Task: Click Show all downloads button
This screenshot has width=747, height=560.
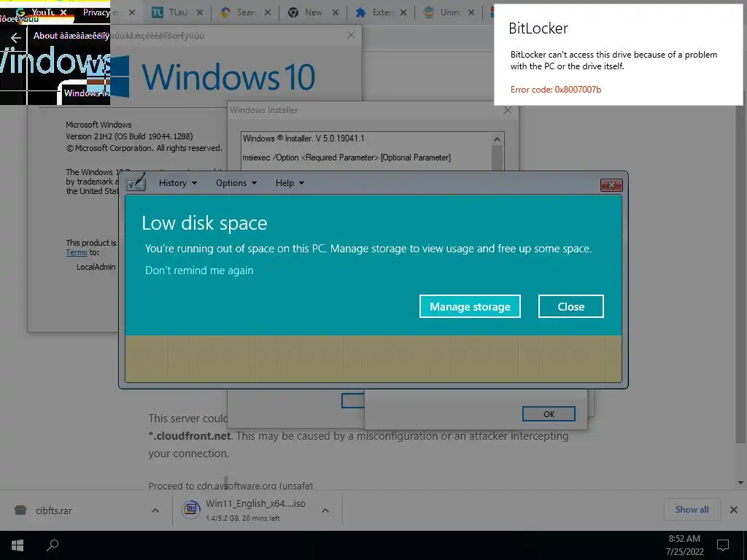Action: [692, 510]
